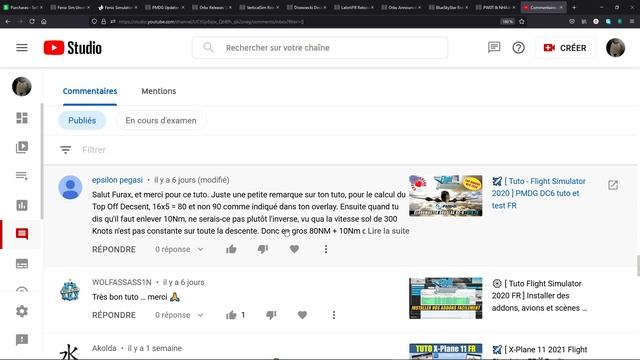This screenshot has height=360, width=640.
Task: Expand replies under epsilon pegasi comment
Action: pyautogui.click(x=179, y=249)
